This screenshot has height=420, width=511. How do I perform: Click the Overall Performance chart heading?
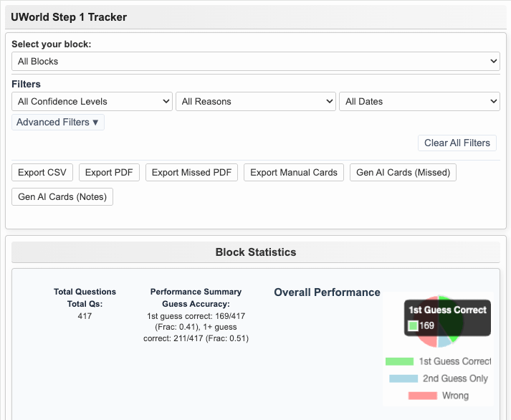327,292
